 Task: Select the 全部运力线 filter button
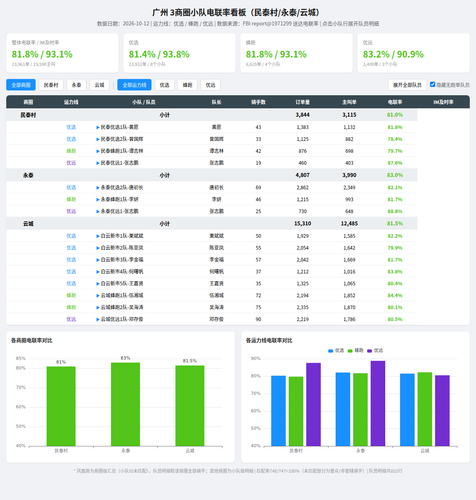tap(134, 85)
